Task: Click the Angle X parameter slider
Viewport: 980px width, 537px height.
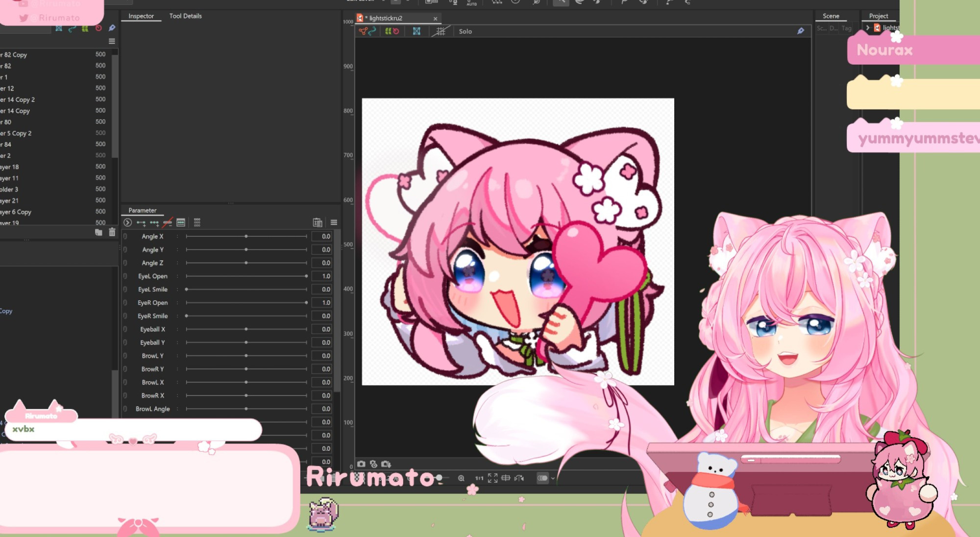Action: [246, 236]
